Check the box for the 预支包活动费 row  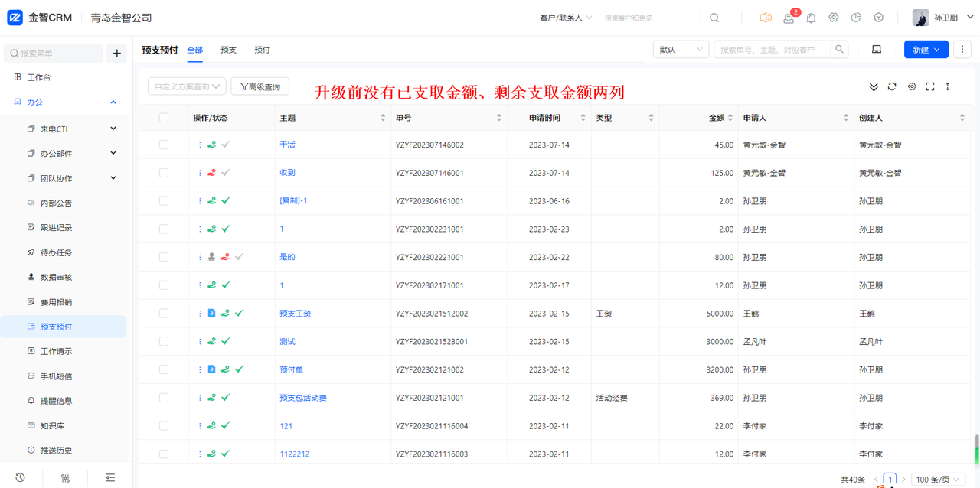click(x=164, y=398)
